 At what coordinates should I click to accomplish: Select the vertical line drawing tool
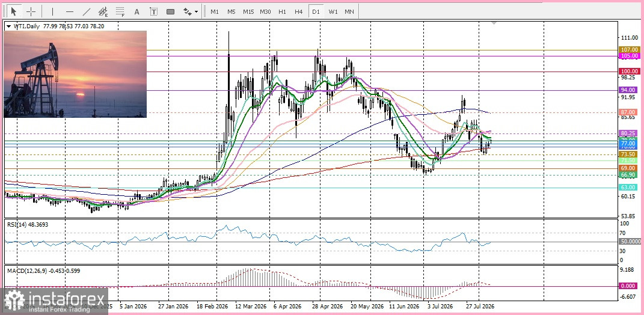tap(52, 11)
